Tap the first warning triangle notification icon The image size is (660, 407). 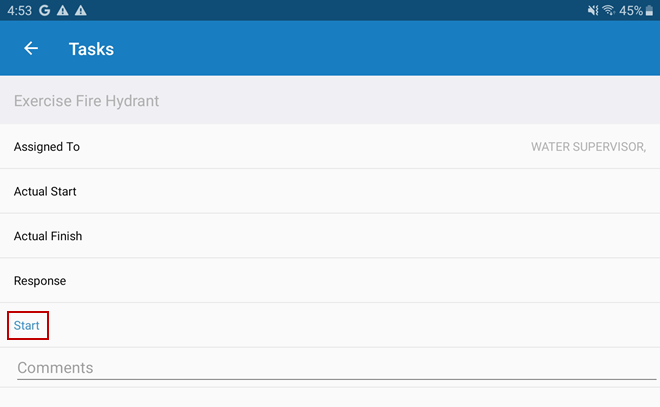point(62,10)
